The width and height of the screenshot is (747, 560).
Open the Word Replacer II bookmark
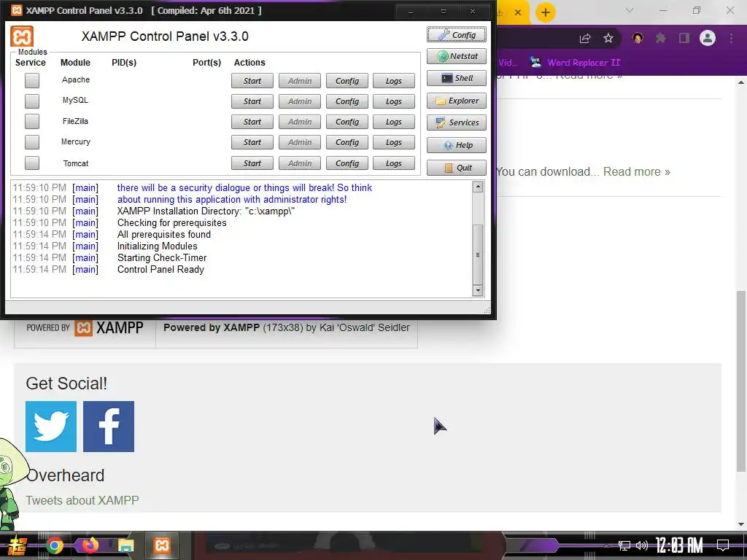575,63
